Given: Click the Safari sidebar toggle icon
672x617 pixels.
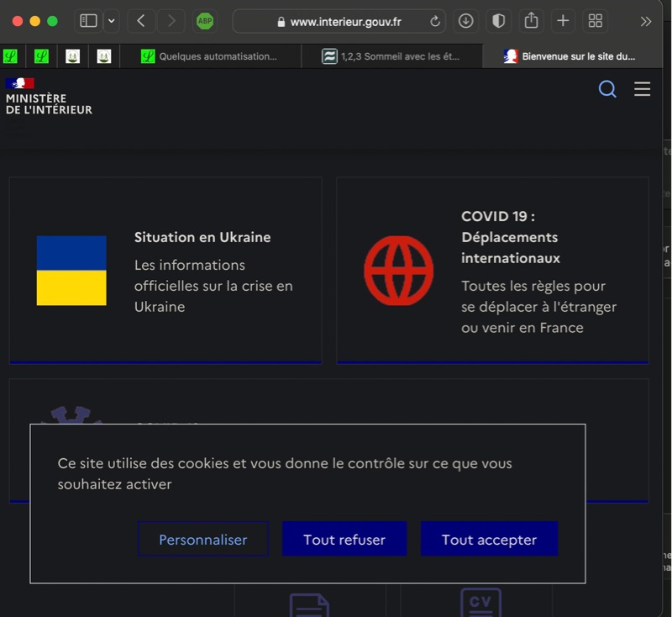Looking at the screenshot, I should tap(88, 21).
